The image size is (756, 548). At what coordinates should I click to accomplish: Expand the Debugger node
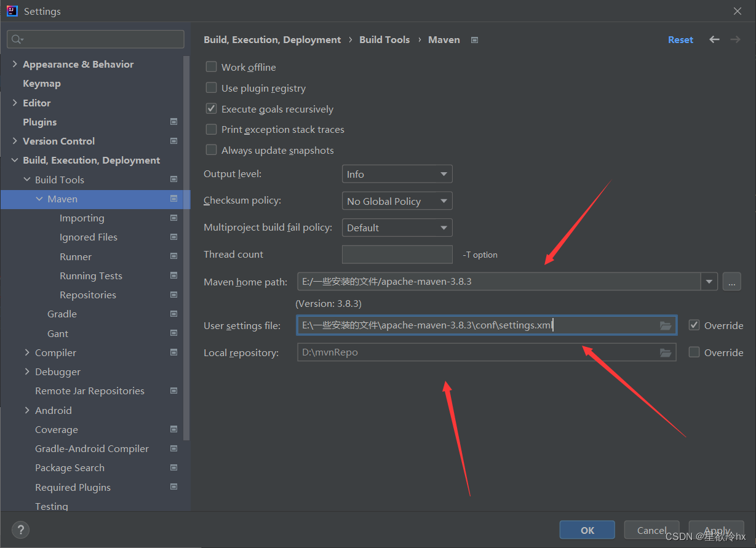pyautogui.click(x=27, y=371)
